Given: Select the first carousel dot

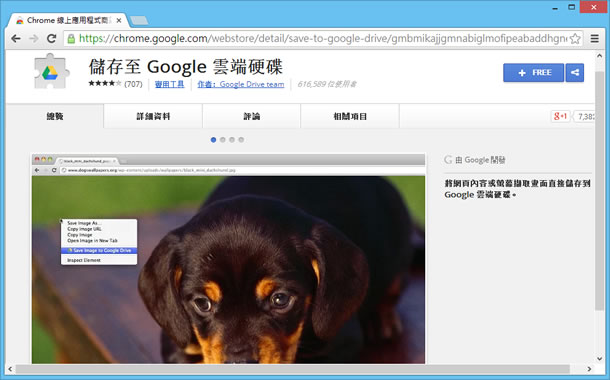Looking at the screenshot, I should 213,140.
